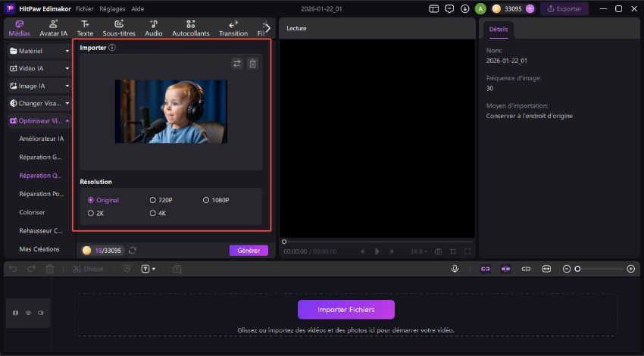The height and width of the screenshot is (356, 644).
Task: Add credits with the purple plus icon
Action: click(x=530, y=8)
